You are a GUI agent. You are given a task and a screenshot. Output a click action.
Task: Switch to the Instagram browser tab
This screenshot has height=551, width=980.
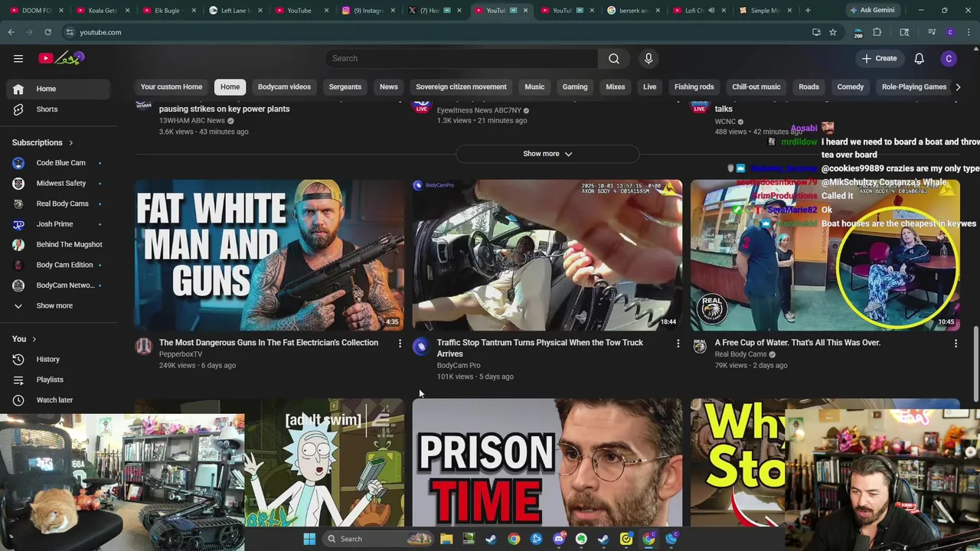click(x=367, y=10)
